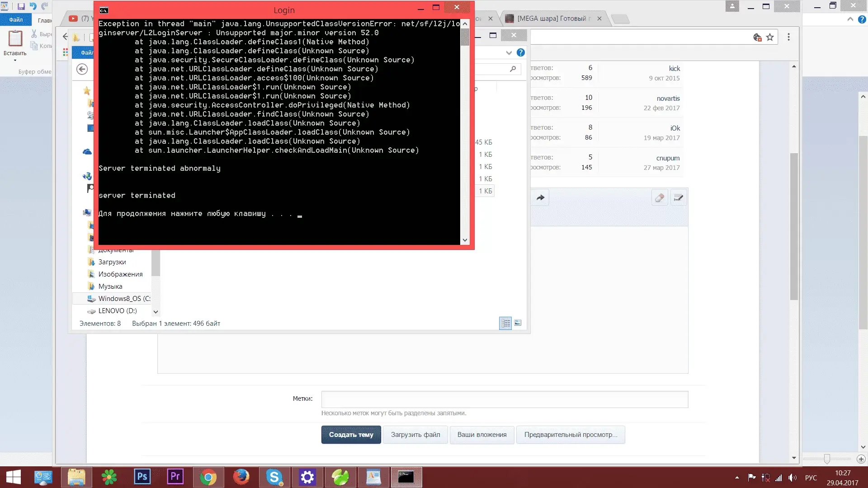Open Skype from taskbar
The width and height of the screenshot is (868, 488).
click(274, 477)
